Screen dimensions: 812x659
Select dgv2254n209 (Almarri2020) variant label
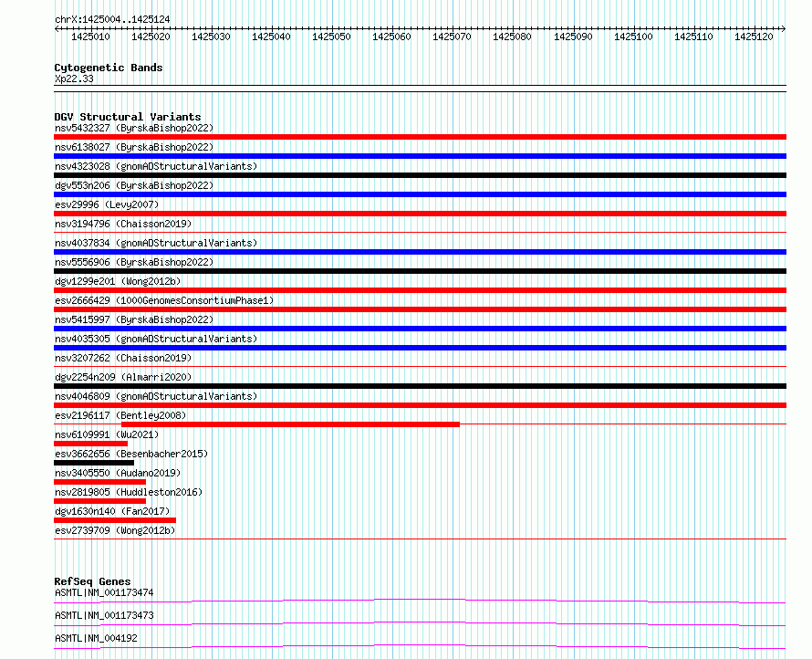click(123, 377)
